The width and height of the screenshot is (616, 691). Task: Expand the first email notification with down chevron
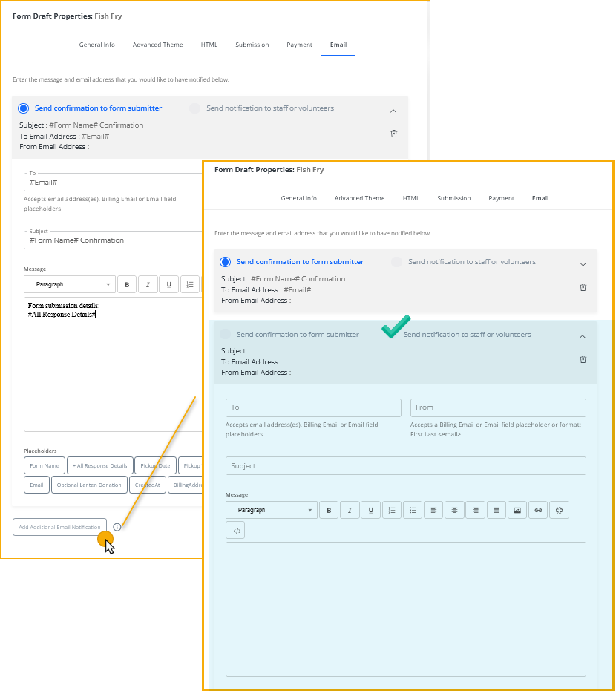point(583,264)
